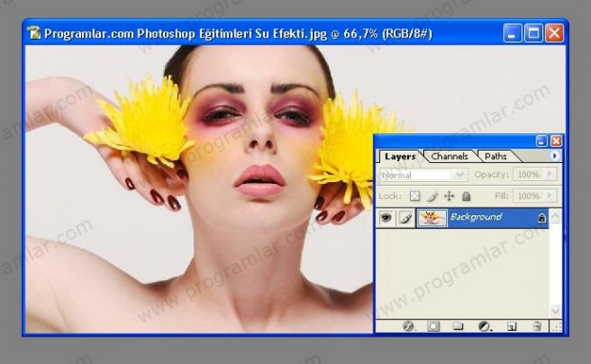591x364 pixels.
Task: Toggle Lock all padlock icon
Action: (466, 196)
